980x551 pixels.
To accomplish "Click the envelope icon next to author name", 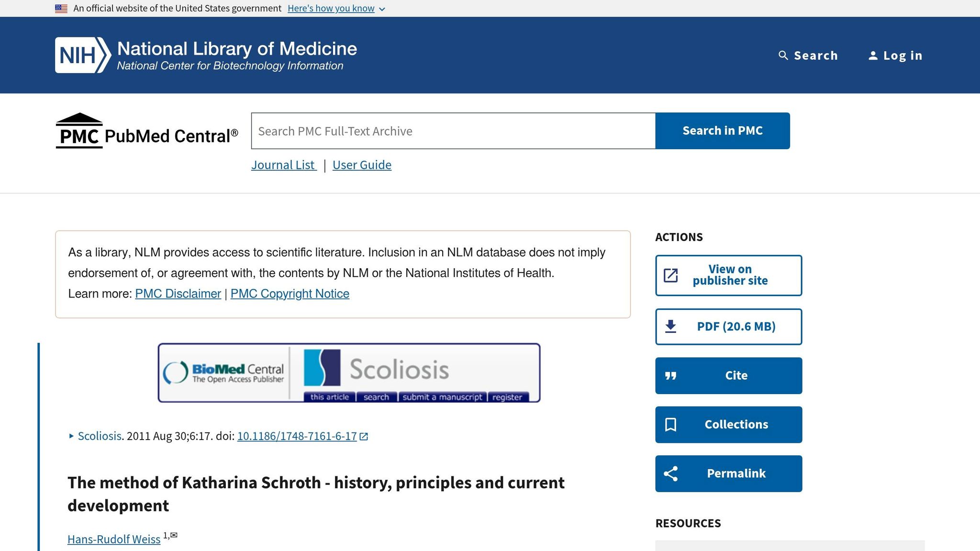I will click(x=174, y=535).
